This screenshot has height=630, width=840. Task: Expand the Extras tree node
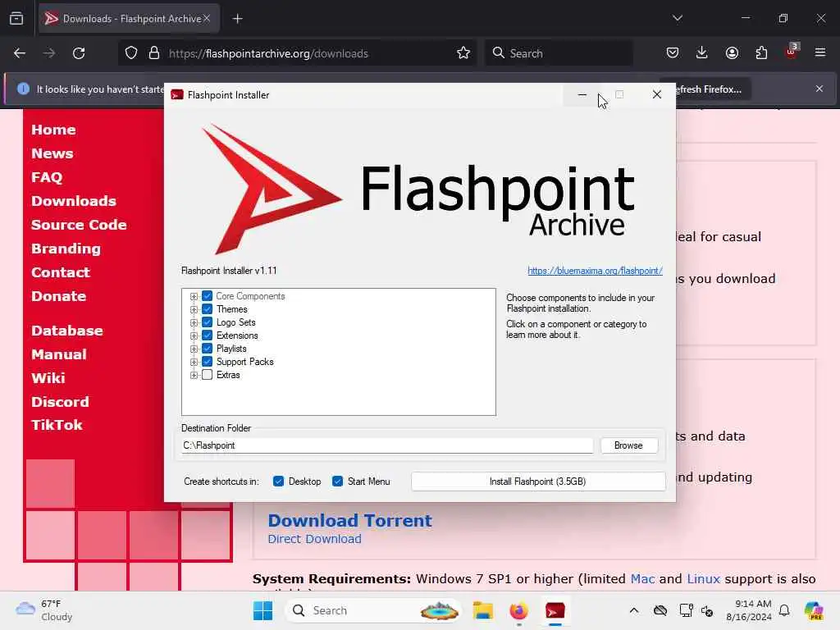(194, 375)
